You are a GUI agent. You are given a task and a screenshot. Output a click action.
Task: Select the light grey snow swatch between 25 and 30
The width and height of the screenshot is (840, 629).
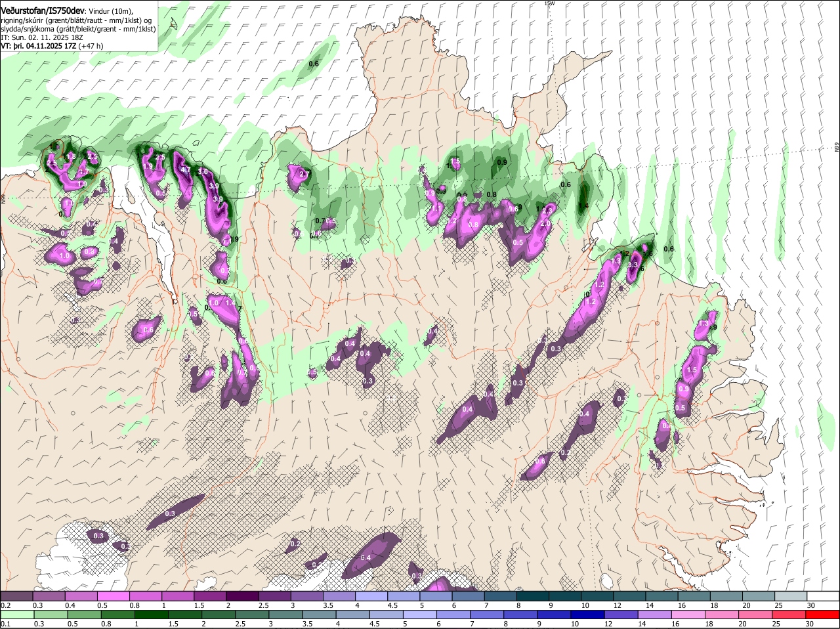[x=791, y=596]
